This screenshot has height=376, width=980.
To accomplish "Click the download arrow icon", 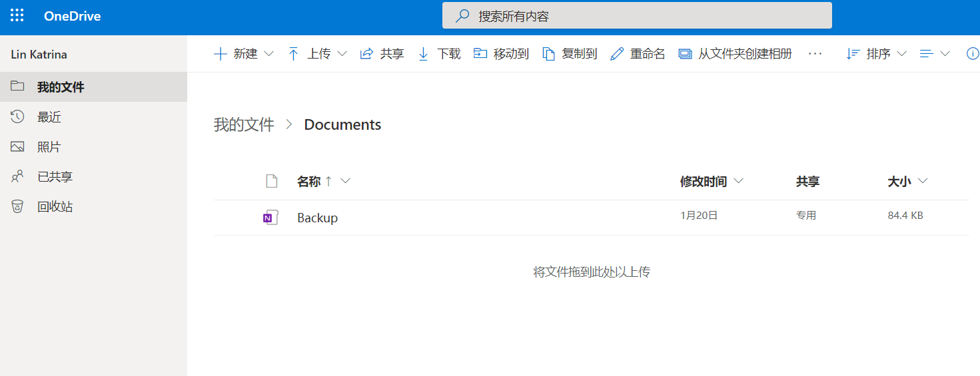I will (x=423, y=54).
